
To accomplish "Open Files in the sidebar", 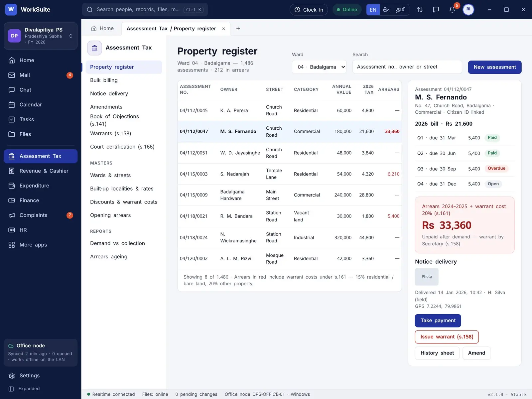I will (x=41, y=134).
